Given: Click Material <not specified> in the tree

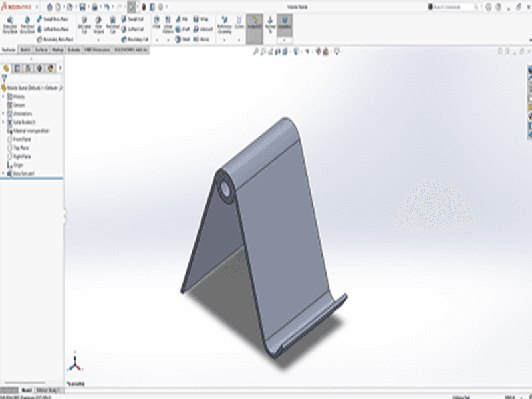Looking at the screenshot, I should point(30,130).
